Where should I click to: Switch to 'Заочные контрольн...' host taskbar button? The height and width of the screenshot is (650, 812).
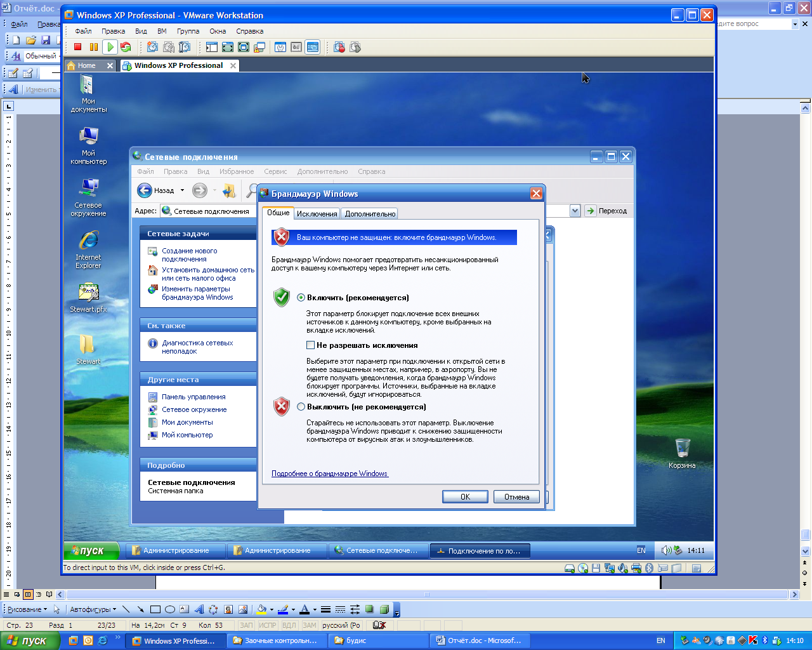(277, 640)
